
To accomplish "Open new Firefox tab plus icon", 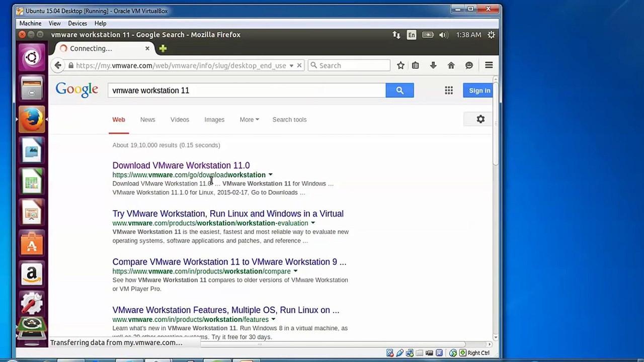I will pyautogui.click(x=163, y=49).
